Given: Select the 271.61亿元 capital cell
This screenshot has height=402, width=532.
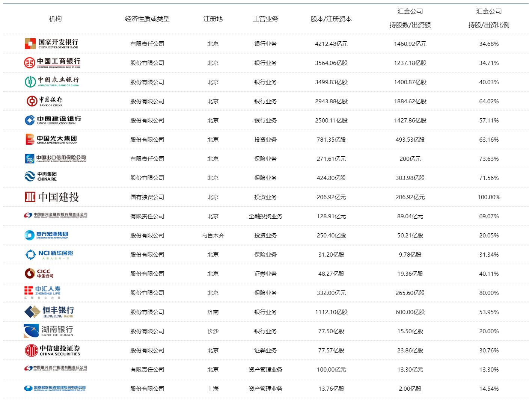Looking at the screenshot, I should pos(331,159).
